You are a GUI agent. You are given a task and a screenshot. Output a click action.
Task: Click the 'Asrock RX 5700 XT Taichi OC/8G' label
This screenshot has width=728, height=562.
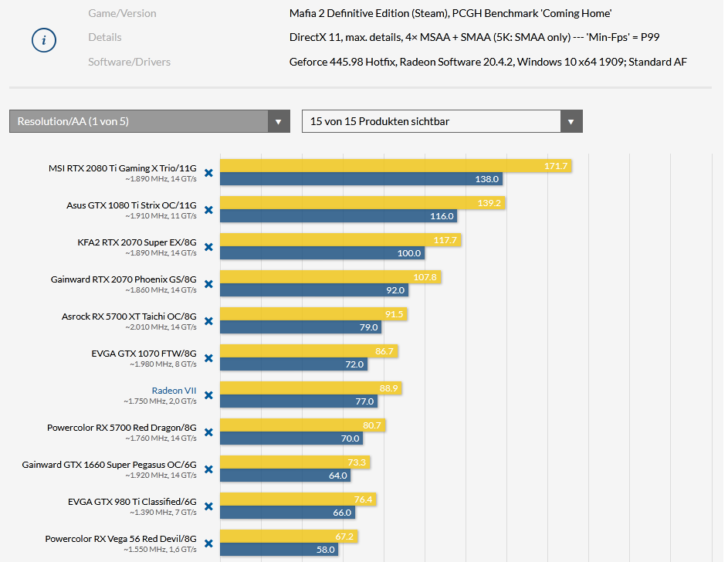129,317
